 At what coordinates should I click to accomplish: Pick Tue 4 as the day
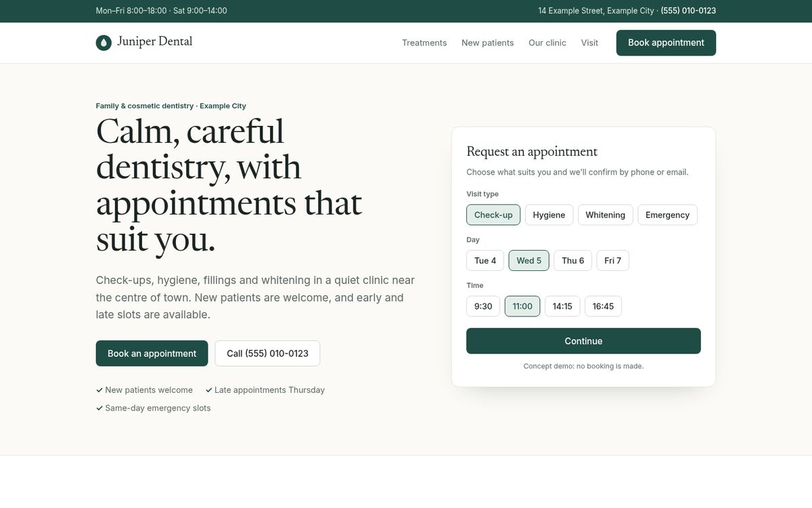485,261
